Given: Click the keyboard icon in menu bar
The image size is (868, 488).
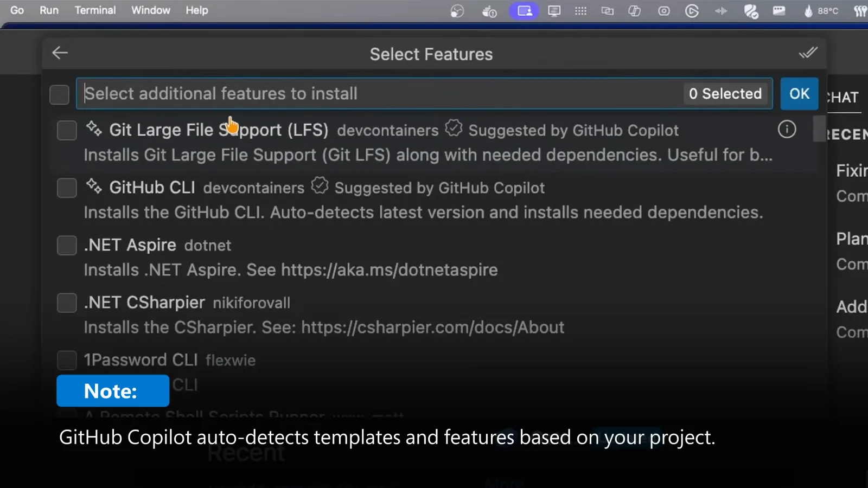Looking at the screenshot, I should point(779,11).
